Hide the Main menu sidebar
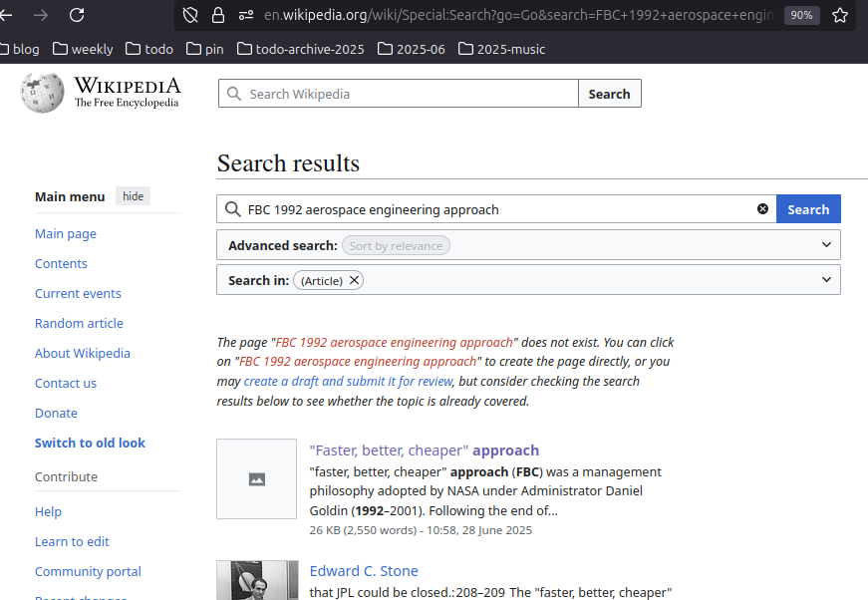Screen dimensions: 868x600 click(x=132, y=195)
